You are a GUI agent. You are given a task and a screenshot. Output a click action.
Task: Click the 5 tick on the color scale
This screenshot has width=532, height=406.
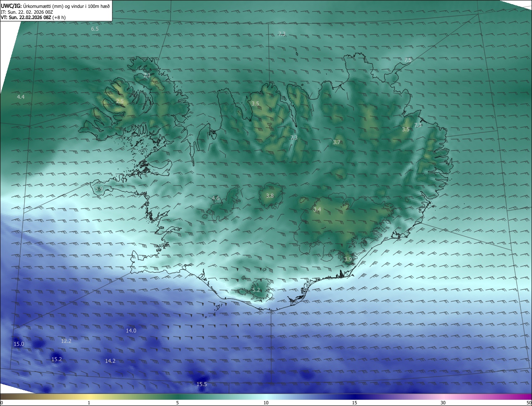click(x=177, y=403)
